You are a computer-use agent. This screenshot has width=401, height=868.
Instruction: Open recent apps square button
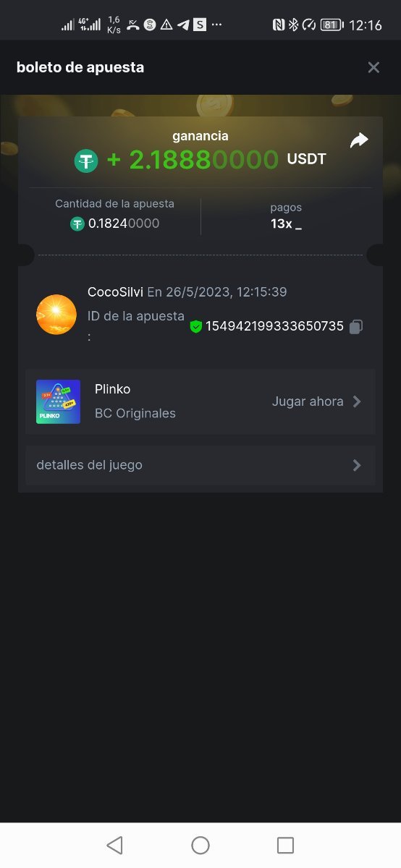tap(286, 845)
